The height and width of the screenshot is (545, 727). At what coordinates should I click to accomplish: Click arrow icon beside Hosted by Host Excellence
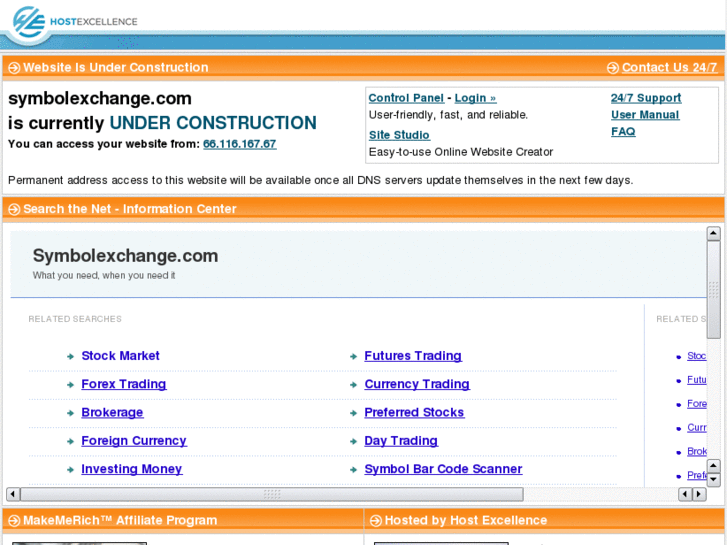tap(376, 521)
